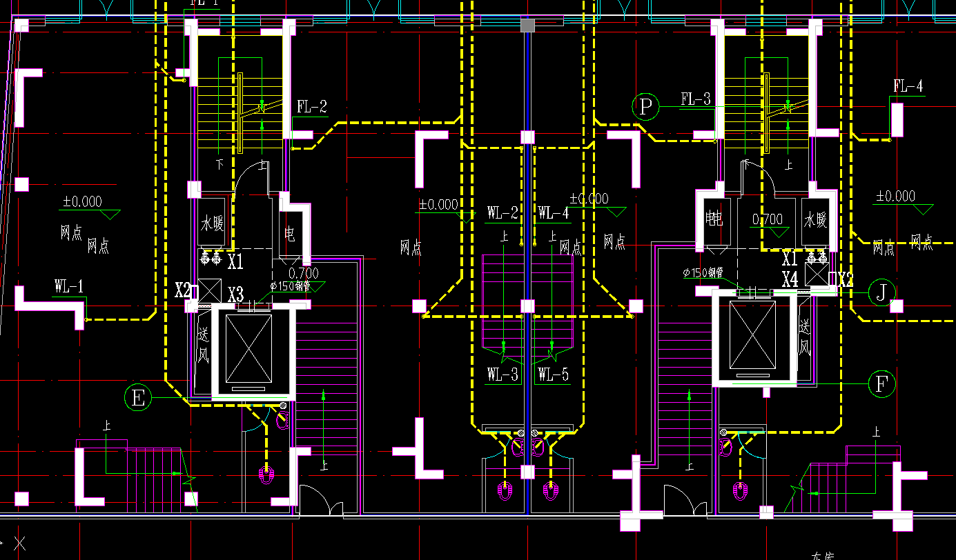The image size is (956, 560).
Task: Select the FL-2 riser label
Action: 311,107
